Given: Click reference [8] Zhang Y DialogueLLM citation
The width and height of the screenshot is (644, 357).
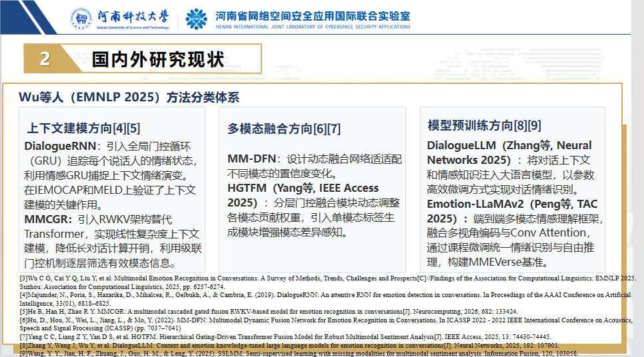Looking at the screenshot, I should pos(289,346).
